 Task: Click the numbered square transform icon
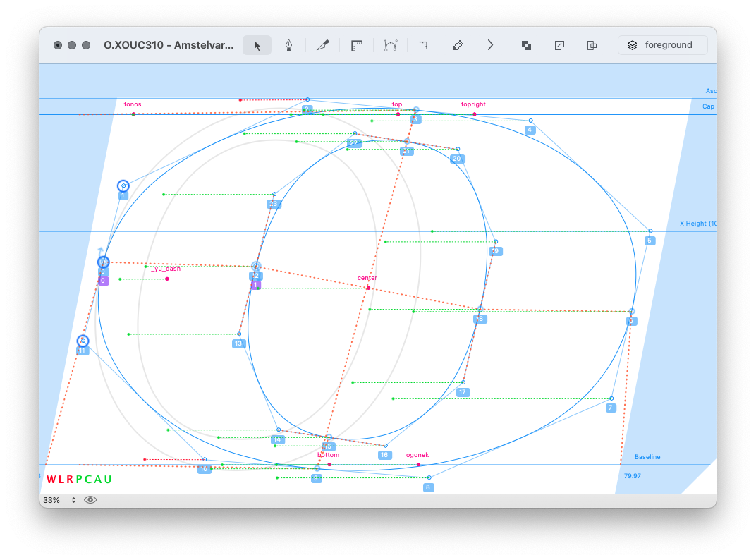(x=559, y=45)
